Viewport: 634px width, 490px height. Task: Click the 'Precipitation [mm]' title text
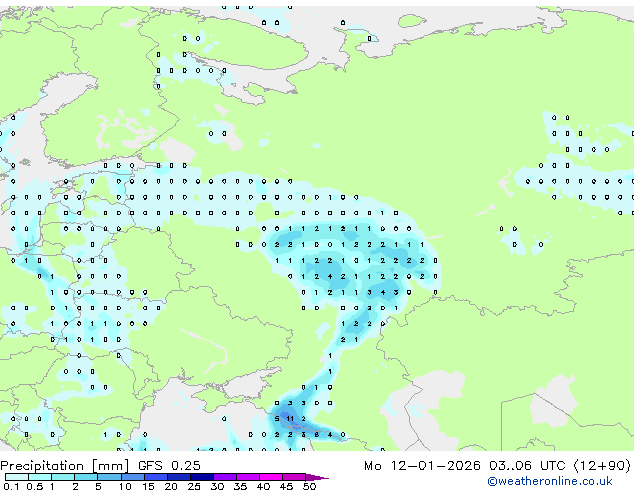tap(65, 466)
